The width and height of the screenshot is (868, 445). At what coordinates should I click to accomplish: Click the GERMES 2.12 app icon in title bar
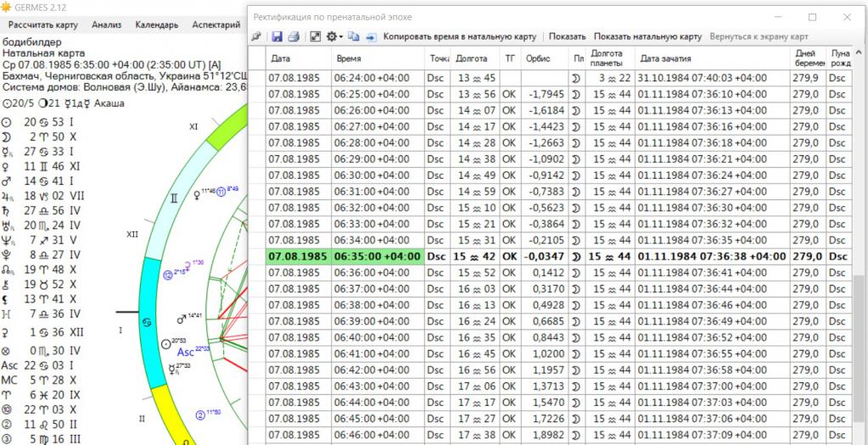pyautogui.click(x=6, y=6)
